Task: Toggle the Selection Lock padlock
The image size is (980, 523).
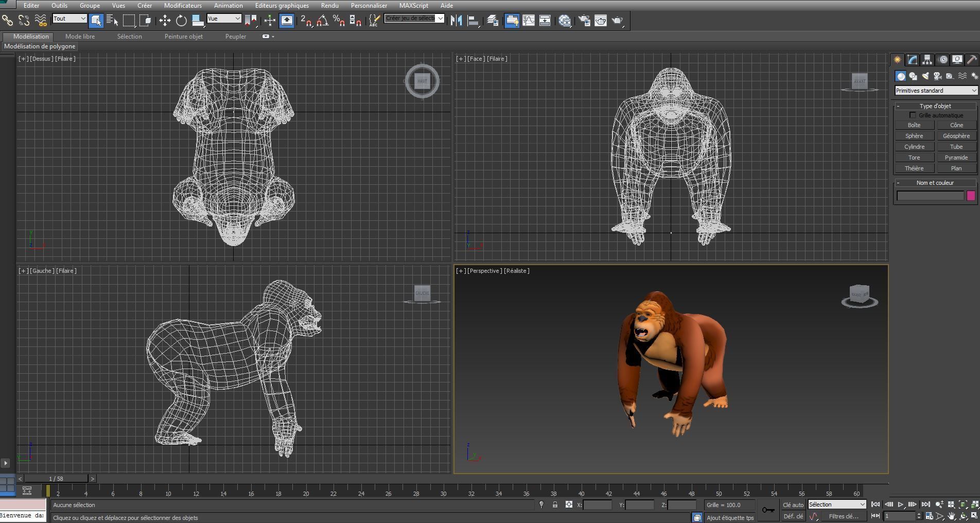Action: 555,504
